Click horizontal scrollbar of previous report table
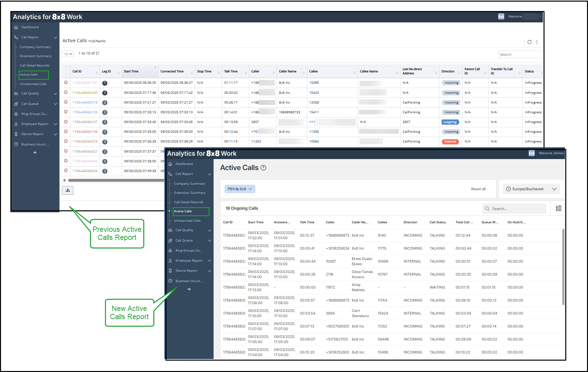The image size is (588, 372). pos(116,180)
